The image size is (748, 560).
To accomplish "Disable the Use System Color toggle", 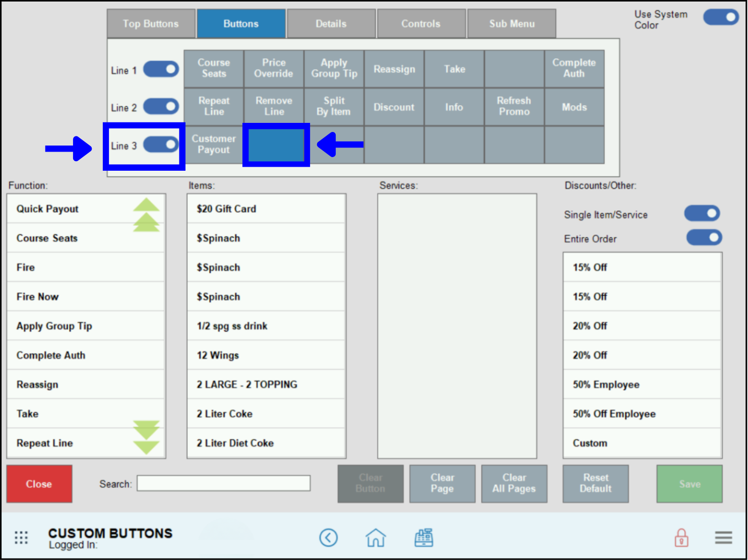I will (x=721, y=17).
